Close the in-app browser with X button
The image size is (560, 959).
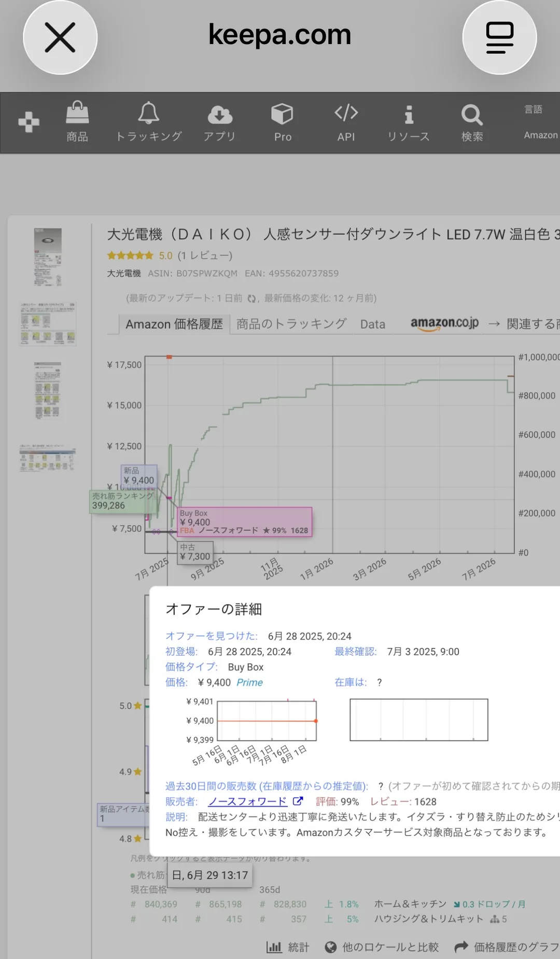(x=60, y=37)
